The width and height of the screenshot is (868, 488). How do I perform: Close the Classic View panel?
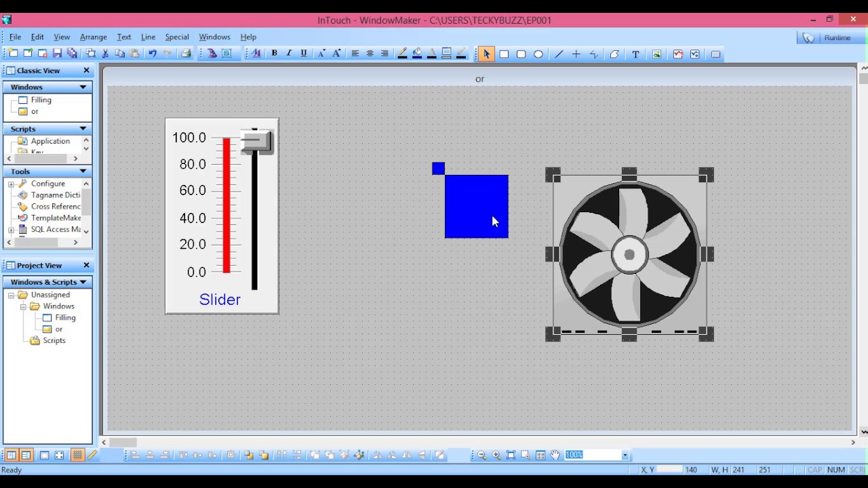tap(86, 70)
